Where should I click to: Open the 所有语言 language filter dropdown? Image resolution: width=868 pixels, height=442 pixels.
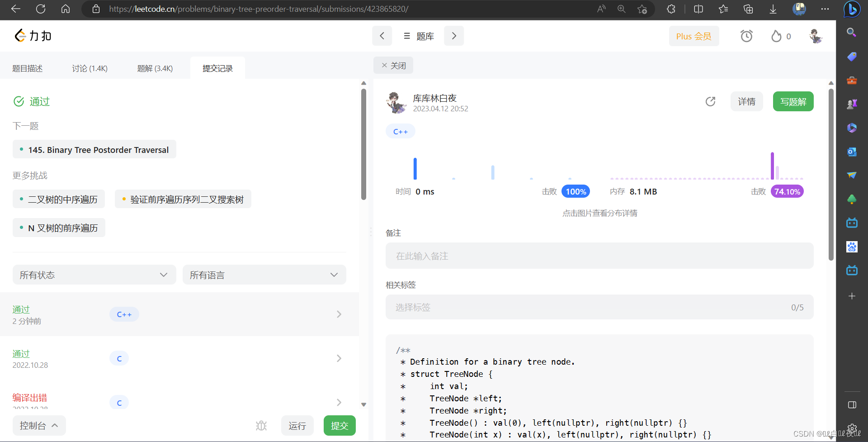point(264,275)
